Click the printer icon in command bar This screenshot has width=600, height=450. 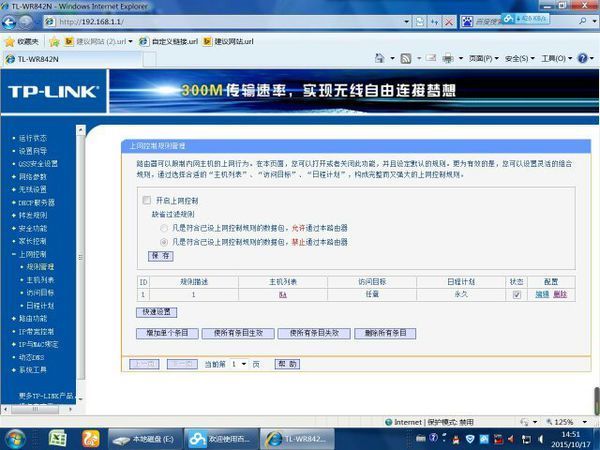click(x=448, y=59)
